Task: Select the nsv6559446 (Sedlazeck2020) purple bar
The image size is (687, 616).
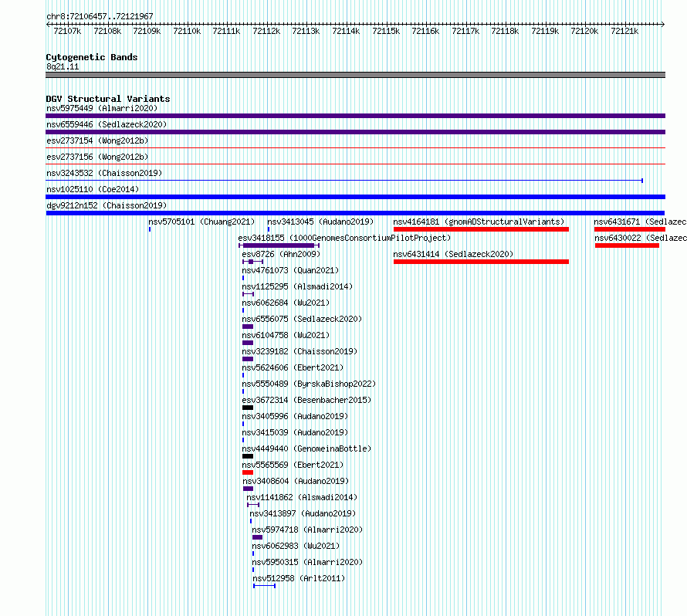Action: (355, 132)
